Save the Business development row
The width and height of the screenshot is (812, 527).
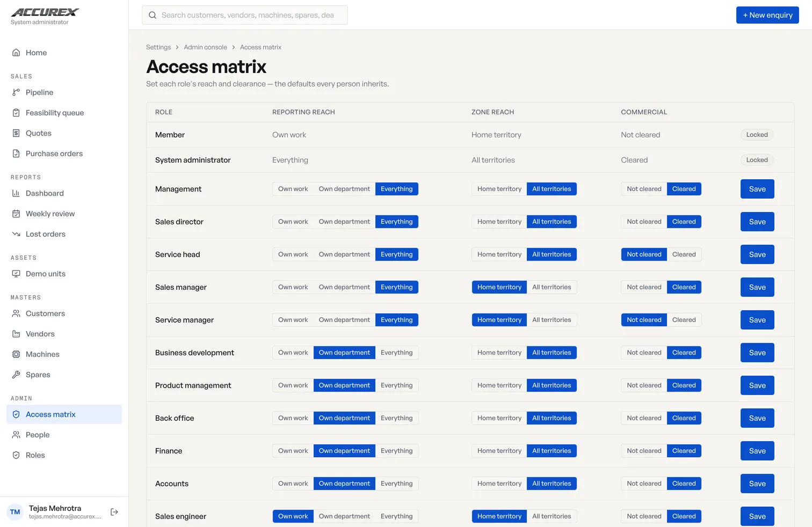click(757, 353)
